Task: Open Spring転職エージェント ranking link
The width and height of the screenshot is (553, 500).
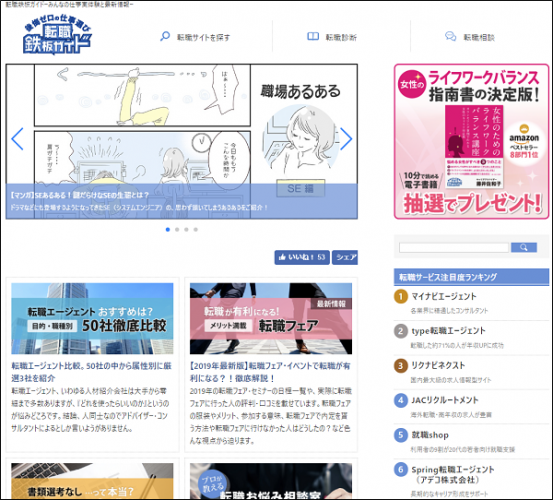Action: click(453, 475)
